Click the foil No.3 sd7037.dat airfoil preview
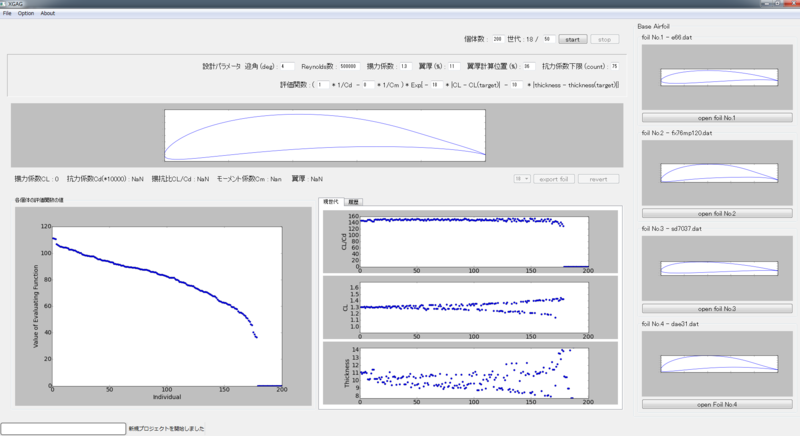The height and width of the screenshot is (436, 800). [717, 268]
